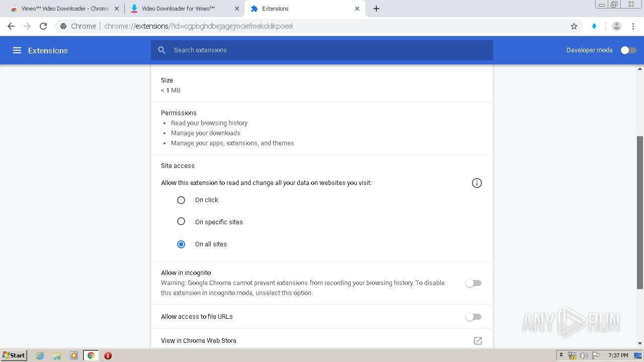Open Chrome profile avatar menu
The height and width of the screenshot is (362, 644).
617,26
